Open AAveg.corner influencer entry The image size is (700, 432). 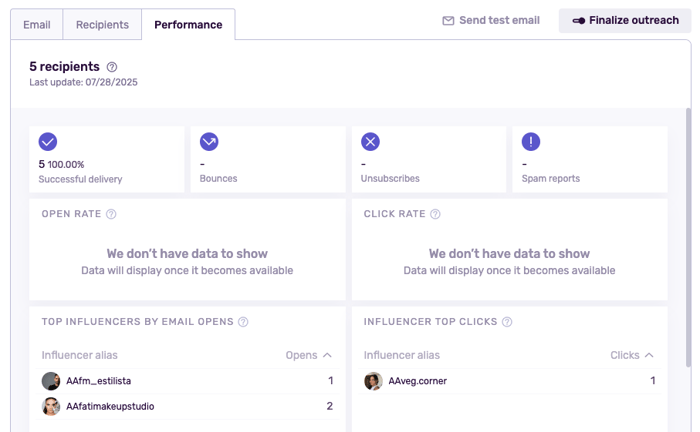point(417,381)
